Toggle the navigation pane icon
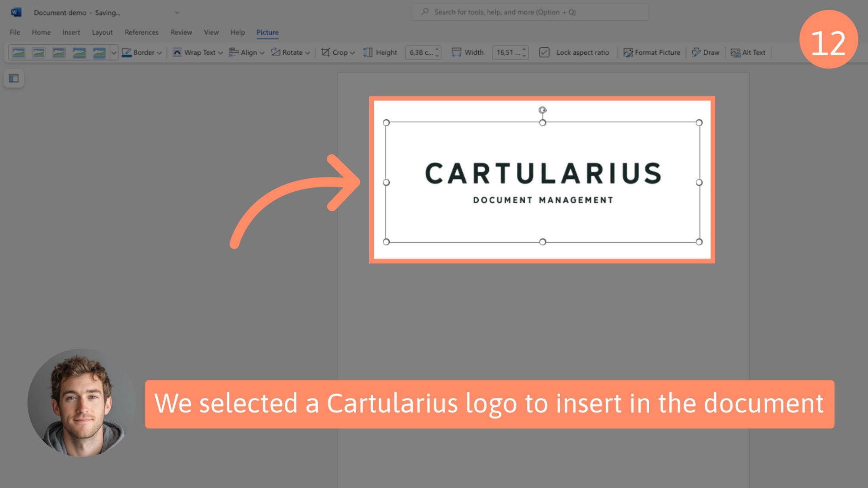The image size is (868, 488). 14,78
